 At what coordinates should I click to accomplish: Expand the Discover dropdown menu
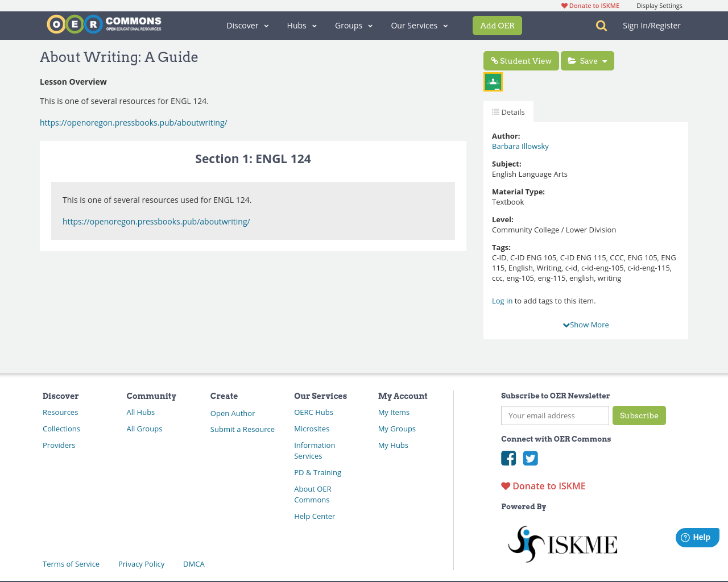(x=247, y=26)
